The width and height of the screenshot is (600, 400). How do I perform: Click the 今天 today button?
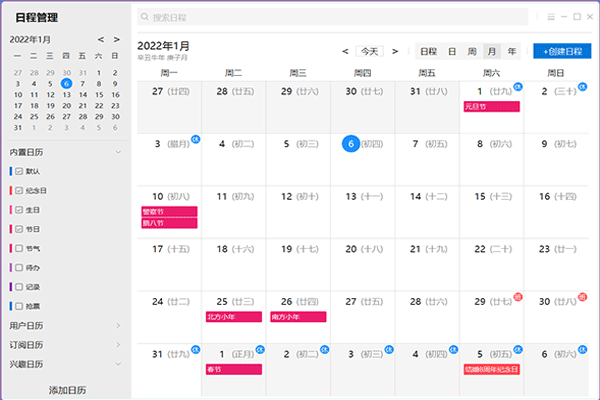(x=370, y=51)
